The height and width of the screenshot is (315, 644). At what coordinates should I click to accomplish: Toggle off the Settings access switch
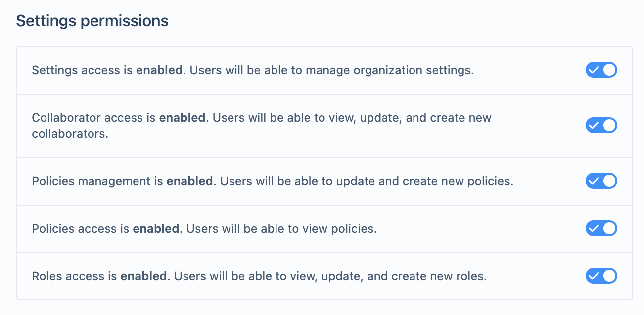pos(601,70)
